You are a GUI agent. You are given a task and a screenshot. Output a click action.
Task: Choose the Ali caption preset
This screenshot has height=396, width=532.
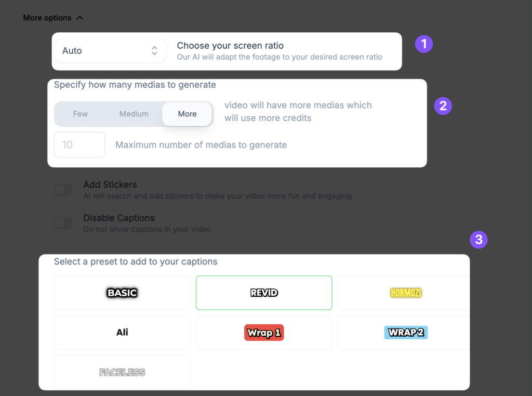[122, 332]
